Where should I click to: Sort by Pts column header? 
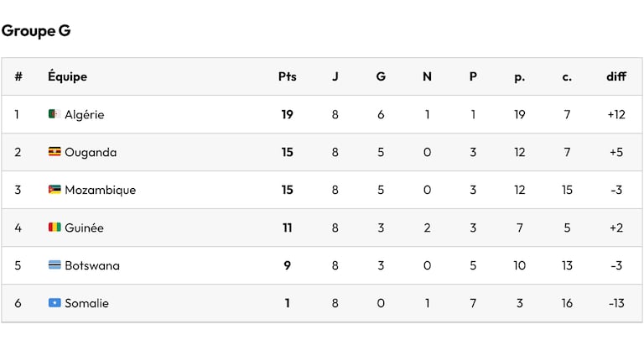click(287, 76)
